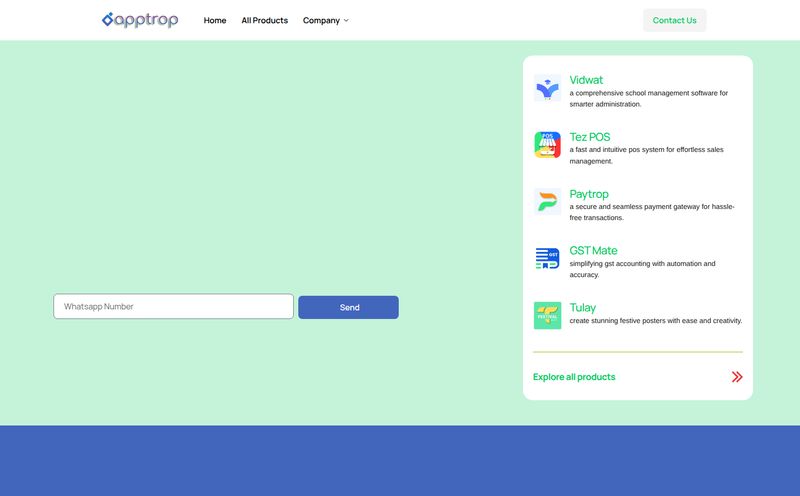
Task: Focus the Whatsapp Number input field
Action: (173, 307)
